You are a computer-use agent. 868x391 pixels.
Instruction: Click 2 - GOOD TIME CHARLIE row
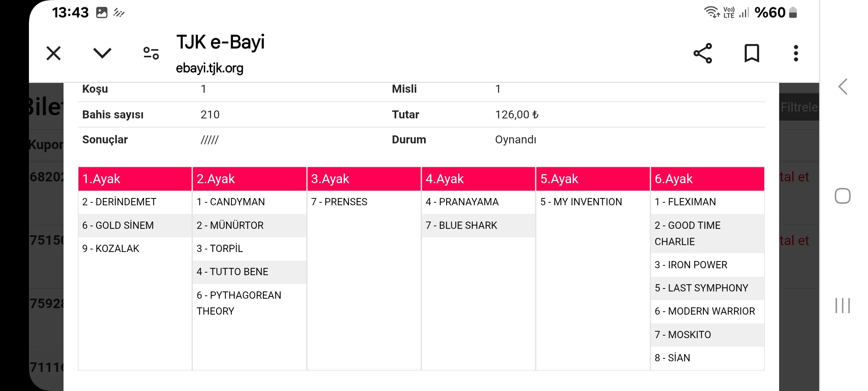687,234
